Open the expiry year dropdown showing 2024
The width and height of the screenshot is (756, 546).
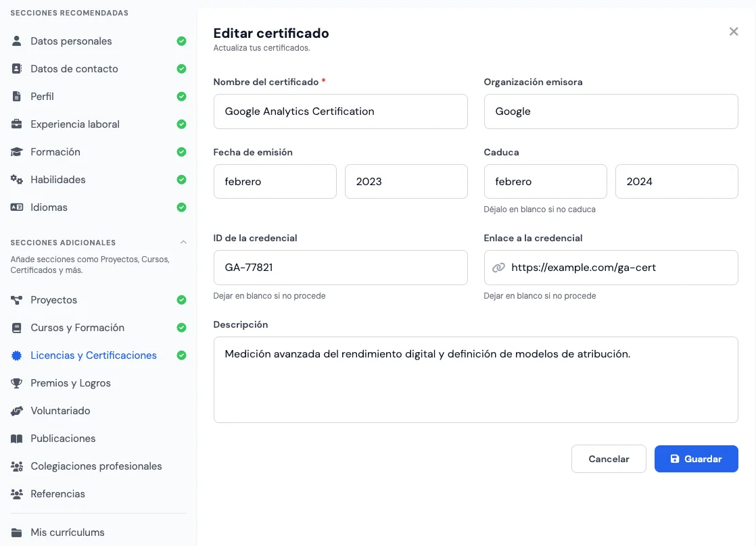676,182
